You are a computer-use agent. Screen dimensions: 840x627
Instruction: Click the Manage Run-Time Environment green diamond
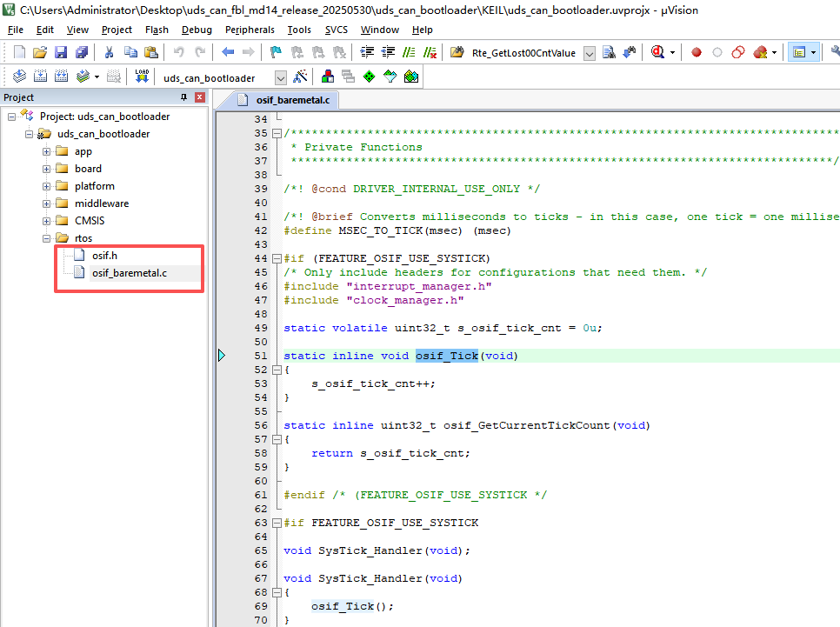coord(369,77)
